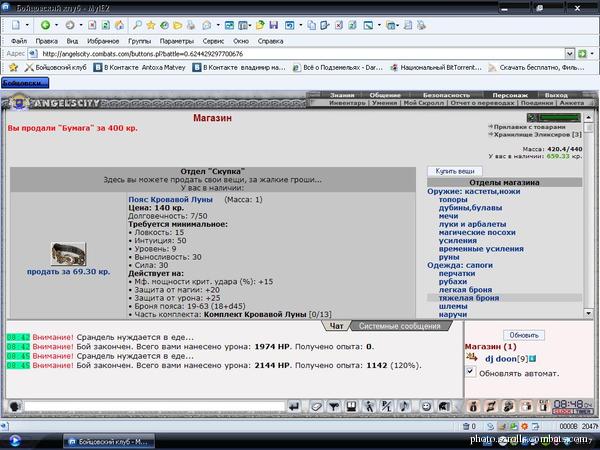Open the Сервис menu

click(x=213, y=41)
